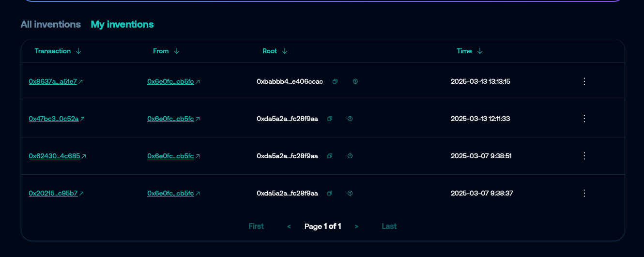Image resolution: width=644 pixels, height=257 pixels.
Task: Click help icon in the 12:11:33 row
Action: coord(350,119)
